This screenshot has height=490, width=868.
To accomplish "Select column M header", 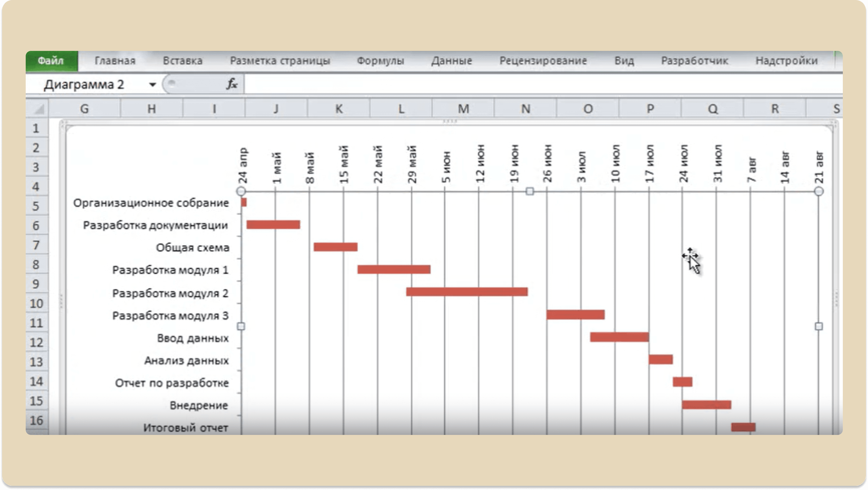I will [463, 109].
